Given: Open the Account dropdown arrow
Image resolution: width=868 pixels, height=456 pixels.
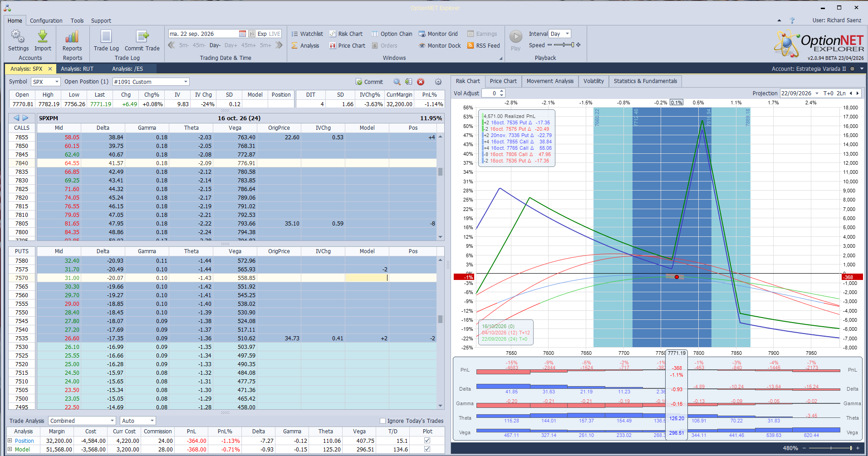Looking at the screenshot, I should (x=862, y=69).
